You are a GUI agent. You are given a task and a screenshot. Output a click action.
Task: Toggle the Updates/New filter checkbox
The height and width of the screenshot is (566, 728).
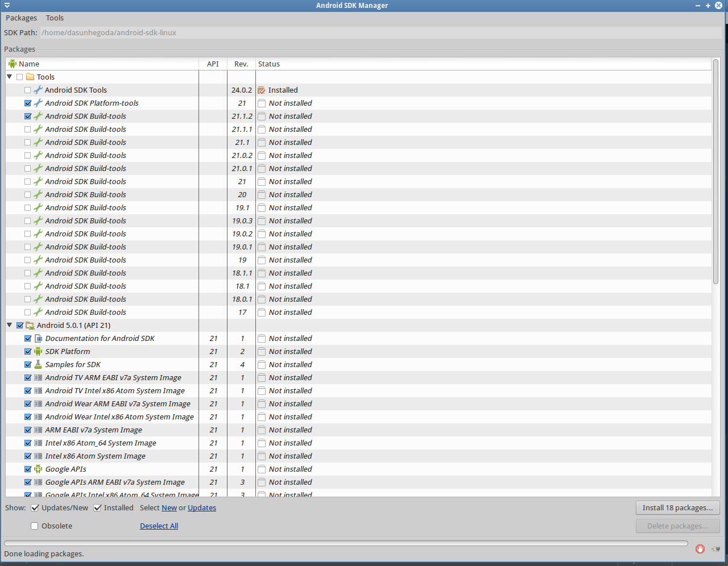click(35, 507)
